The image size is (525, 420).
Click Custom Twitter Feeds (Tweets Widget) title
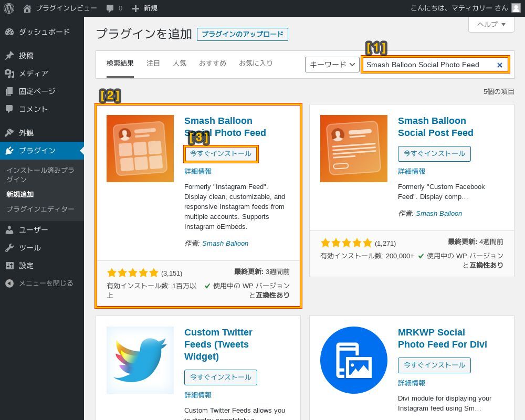(x=218, y=344)
